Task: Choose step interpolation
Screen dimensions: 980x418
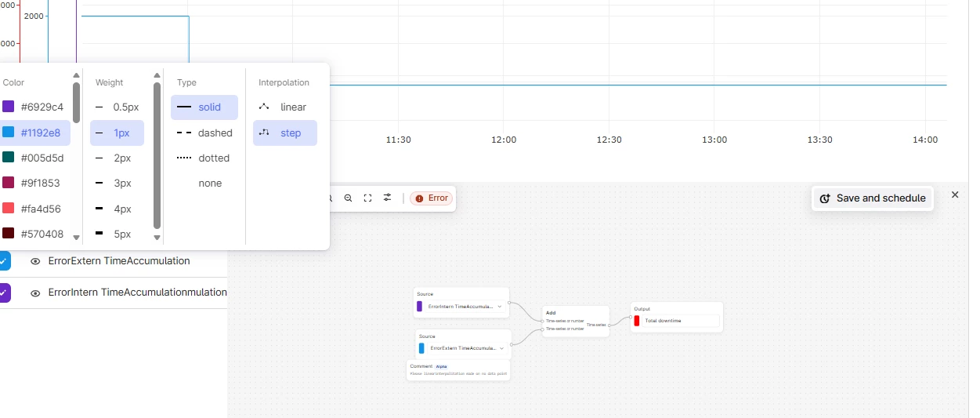Action: [285, 133]
